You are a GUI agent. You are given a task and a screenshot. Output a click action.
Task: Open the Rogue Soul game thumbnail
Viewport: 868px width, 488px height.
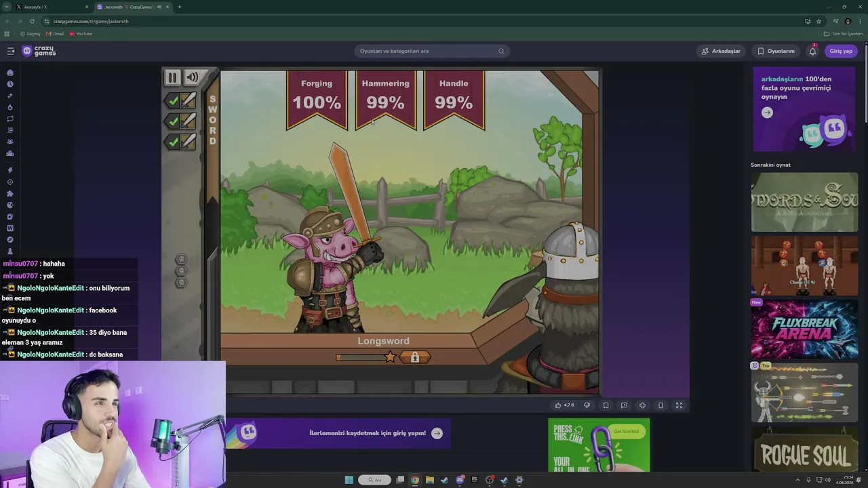[x=804, y=449]
